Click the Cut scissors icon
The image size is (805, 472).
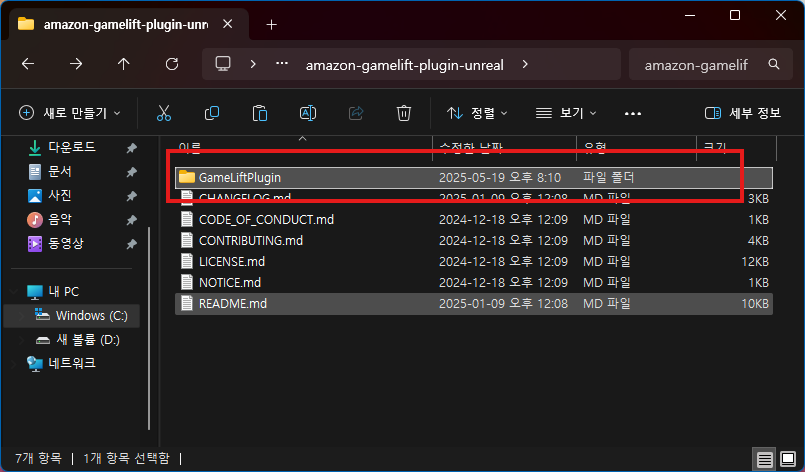(x=164, y=113)
